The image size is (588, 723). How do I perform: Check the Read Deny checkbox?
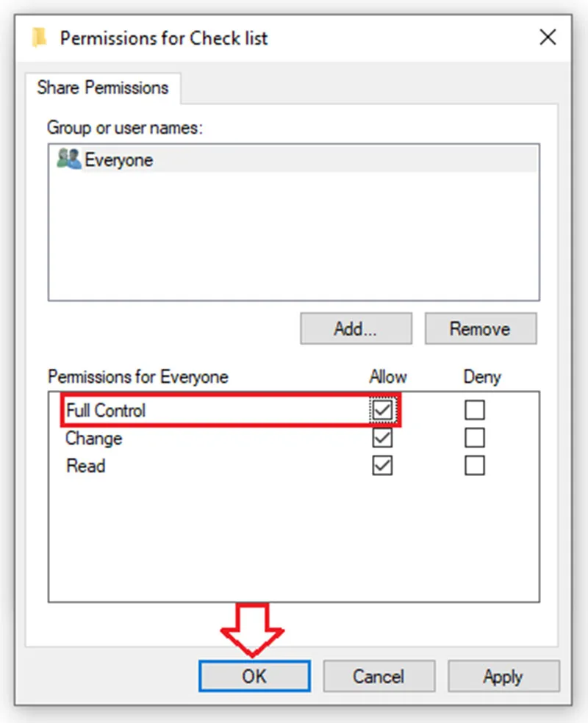click(x=475, y=465)
